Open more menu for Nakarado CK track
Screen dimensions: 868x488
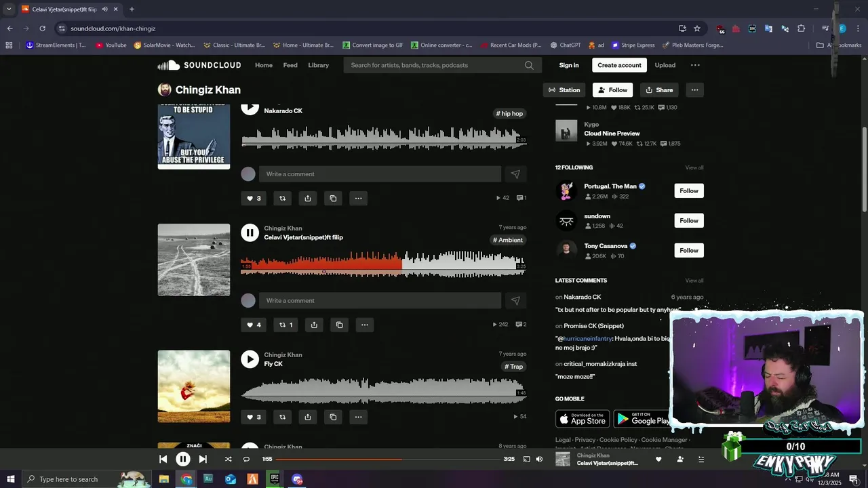point(358,199)
